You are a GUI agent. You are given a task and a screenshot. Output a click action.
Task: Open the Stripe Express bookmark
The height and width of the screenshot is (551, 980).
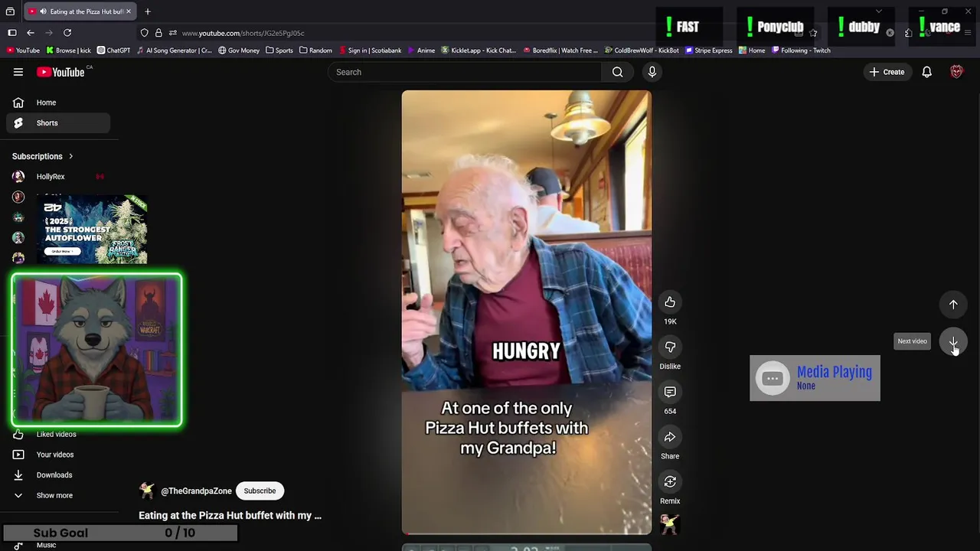709,51
